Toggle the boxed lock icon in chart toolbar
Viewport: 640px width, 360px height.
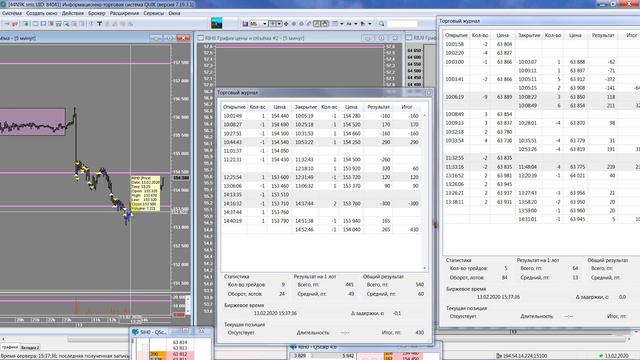coord(325,24)
